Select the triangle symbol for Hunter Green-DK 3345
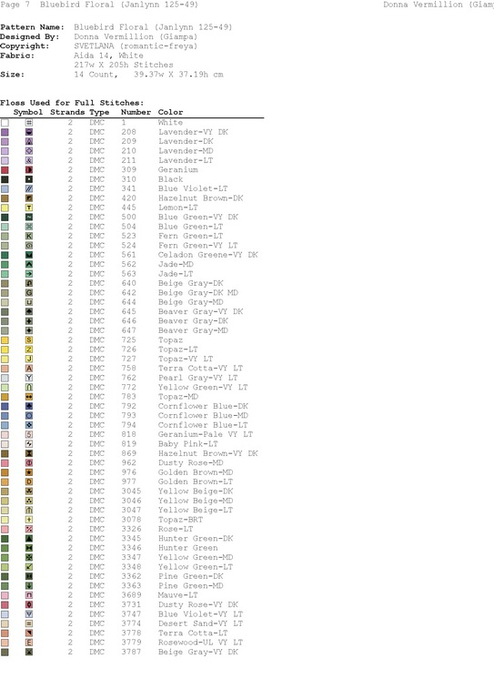The image size is (494, 699). [29, 539]
